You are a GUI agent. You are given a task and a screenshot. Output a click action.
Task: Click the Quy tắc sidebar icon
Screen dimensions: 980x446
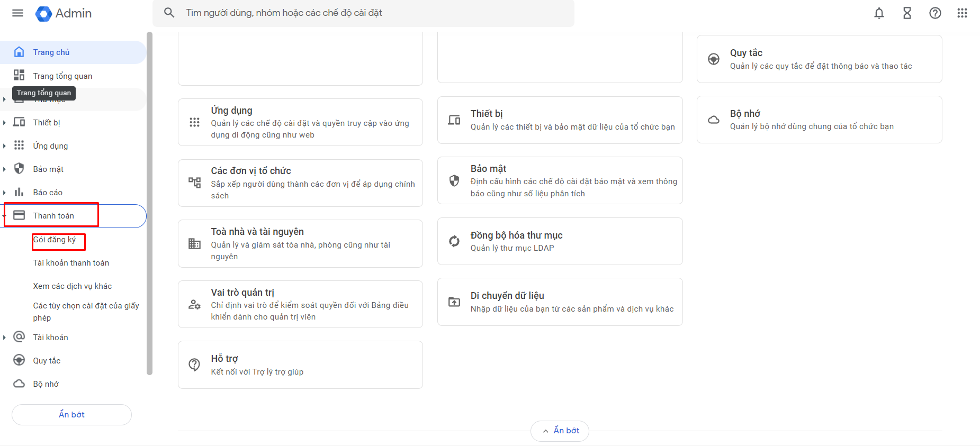[x=19, y=360]
